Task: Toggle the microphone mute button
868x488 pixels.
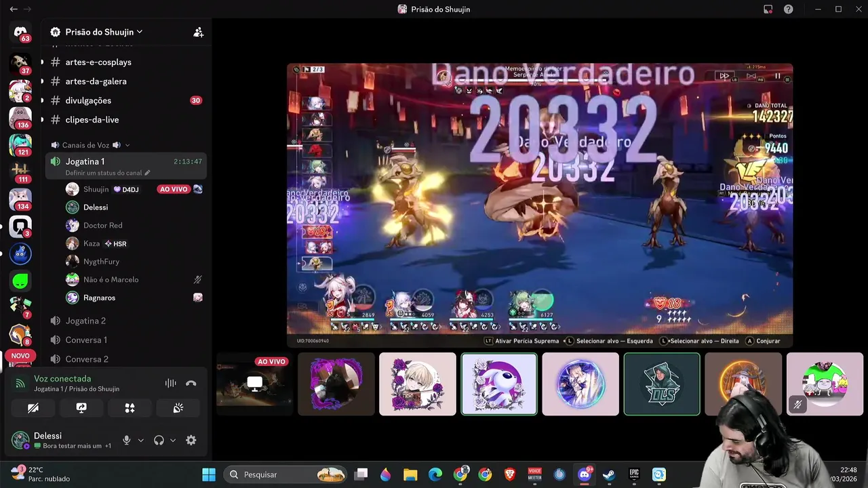Action: click(126, 440)
